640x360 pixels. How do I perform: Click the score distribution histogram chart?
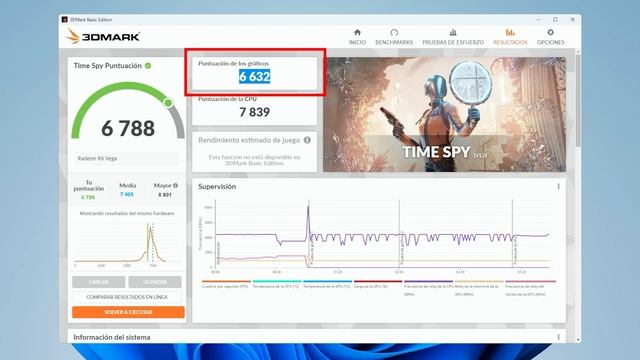127,244
